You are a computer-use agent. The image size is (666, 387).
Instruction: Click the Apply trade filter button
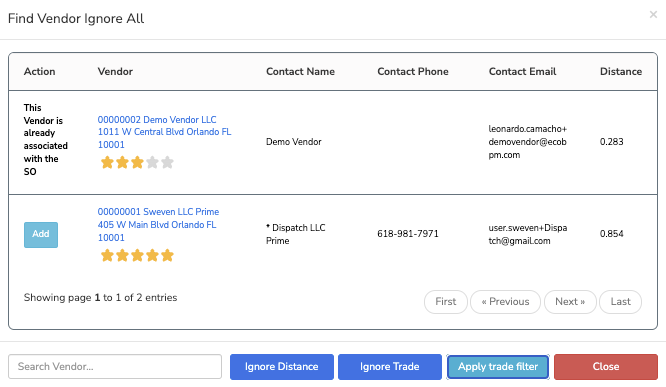pos(498,367)
